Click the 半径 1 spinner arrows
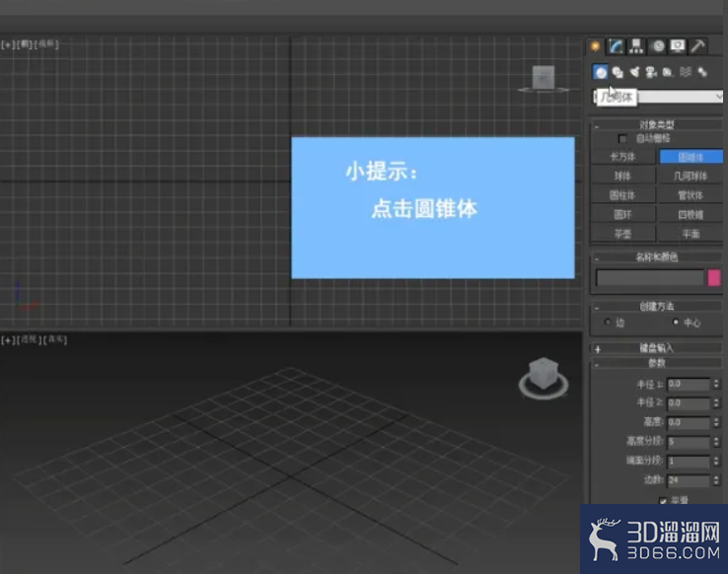The height and width of the screenshot is (574, 728). pos(716,384)
